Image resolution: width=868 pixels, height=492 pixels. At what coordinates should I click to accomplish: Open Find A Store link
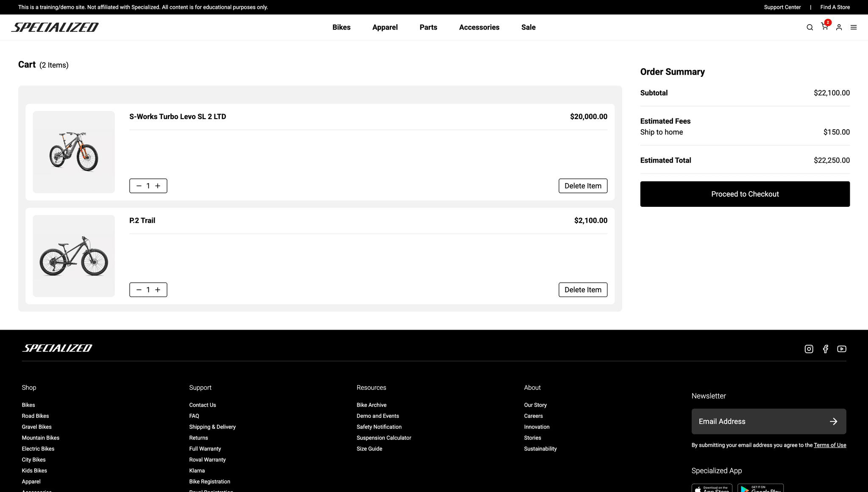[x=835, y=7]
